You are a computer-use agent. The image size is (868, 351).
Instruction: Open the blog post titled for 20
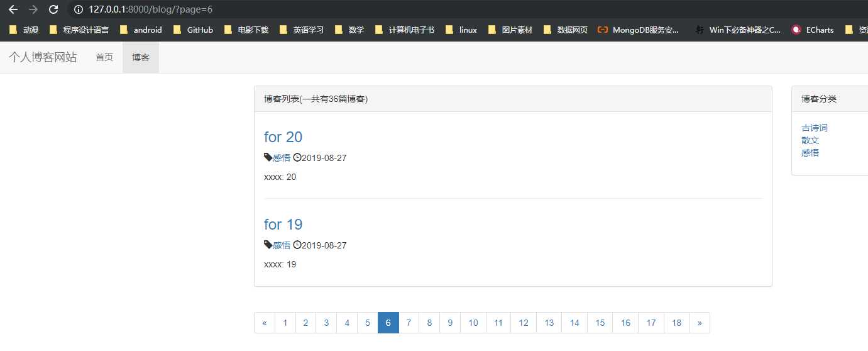pyautogui.click(x=283, y=136)
